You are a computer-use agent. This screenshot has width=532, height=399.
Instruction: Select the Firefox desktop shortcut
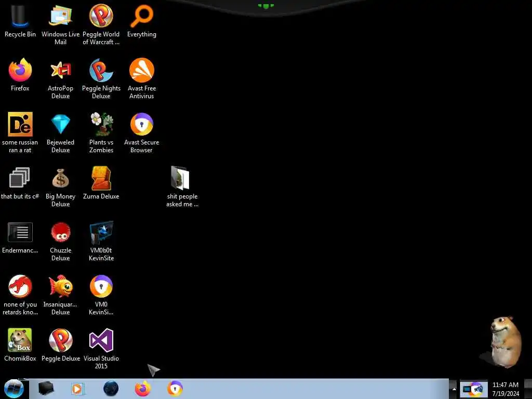[20, 75]
